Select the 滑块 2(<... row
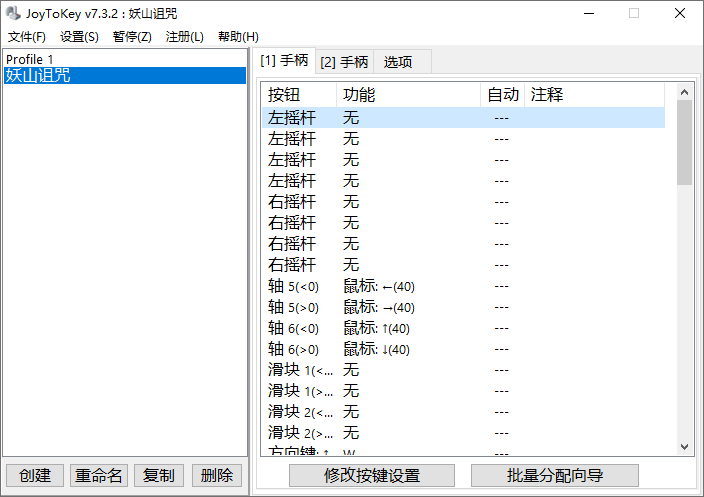Viewport: 704px width, 497px height. coord(463,412)
